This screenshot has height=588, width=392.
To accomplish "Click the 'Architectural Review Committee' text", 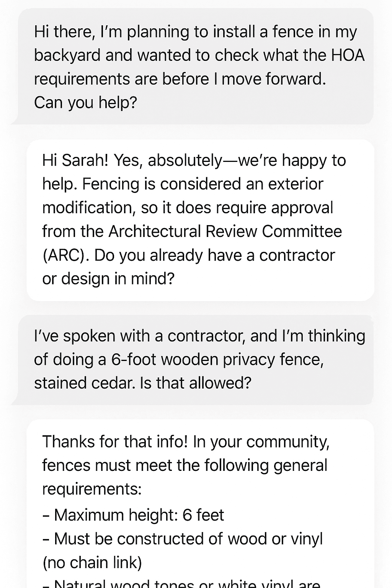I will (x=225, y=231).
